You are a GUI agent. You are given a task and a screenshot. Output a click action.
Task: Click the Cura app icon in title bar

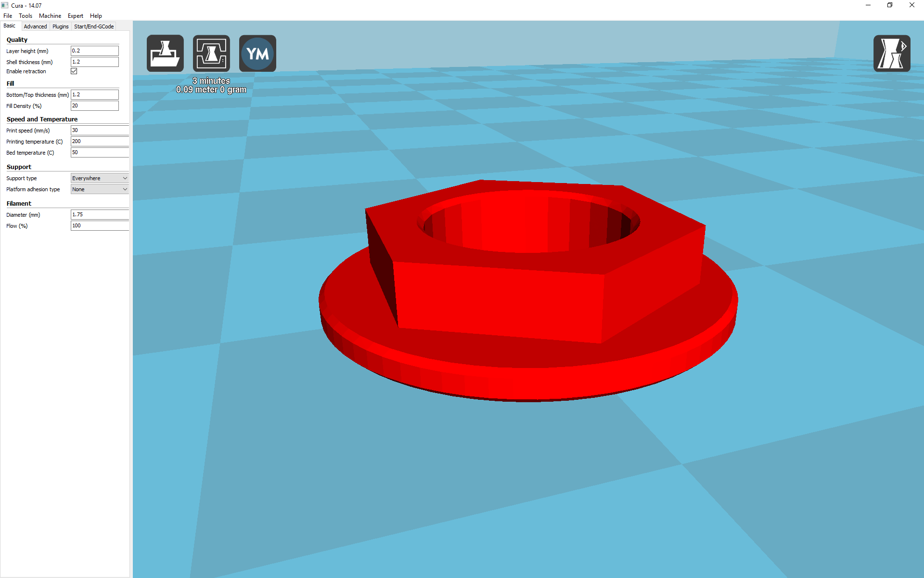5,5
